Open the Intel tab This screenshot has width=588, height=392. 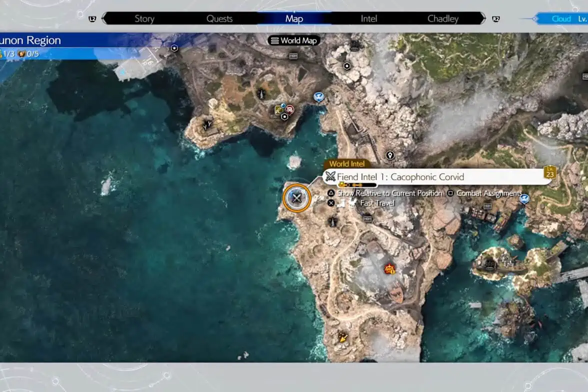tap(368, 19)
